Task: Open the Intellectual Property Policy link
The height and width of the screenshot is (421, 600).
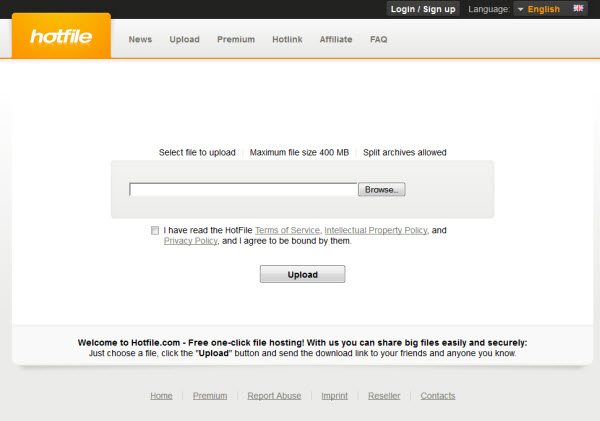Action: coord(376,230)
